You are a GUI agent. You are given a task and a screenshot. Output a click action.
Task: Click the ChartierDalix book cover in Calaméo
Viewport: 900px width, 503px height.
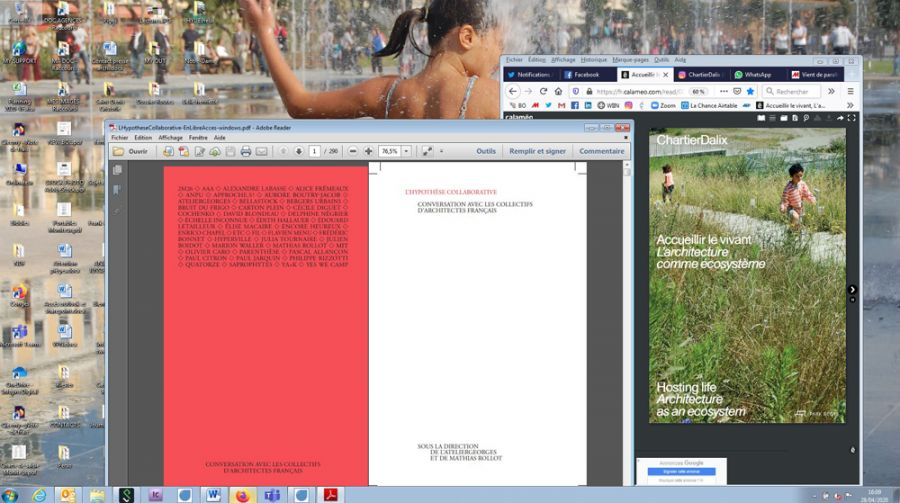(747, 276)
